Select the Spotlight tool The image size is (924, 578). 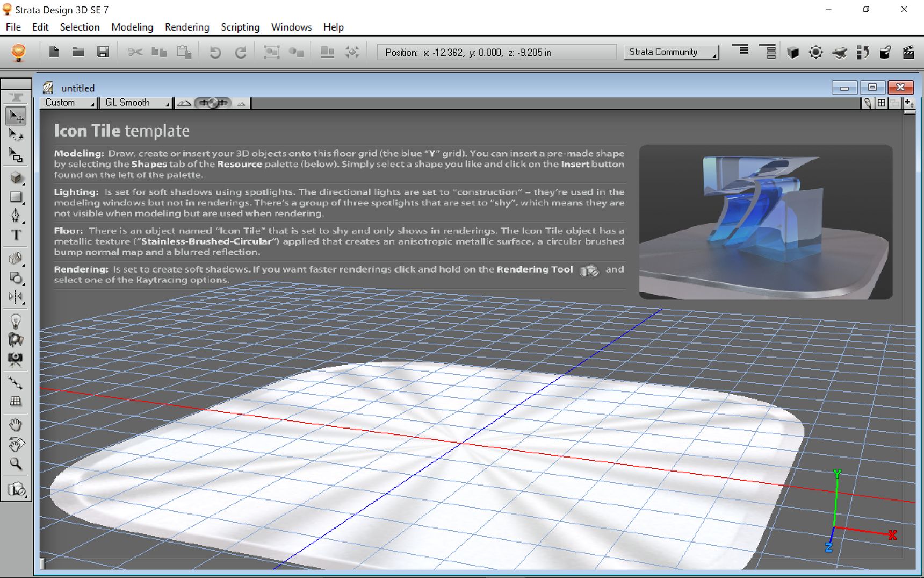tap(16, 340)
